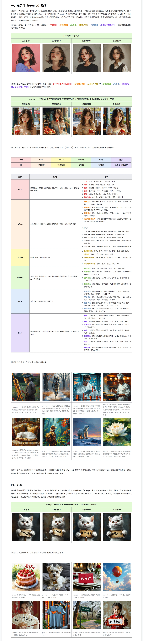Open French chef cooking image

click(117, 387)
